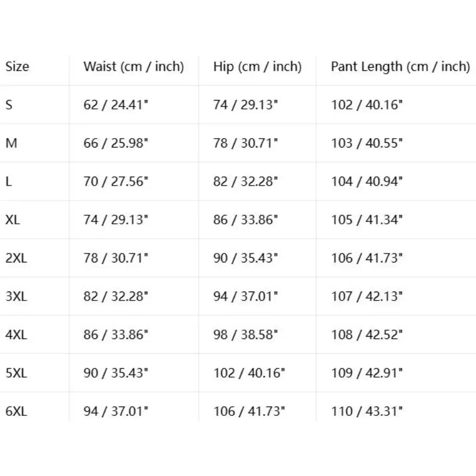Select the Pant Length column header
Image resolution: width=476 pixels, height=476 pixels.
click(x=400, y=67)
